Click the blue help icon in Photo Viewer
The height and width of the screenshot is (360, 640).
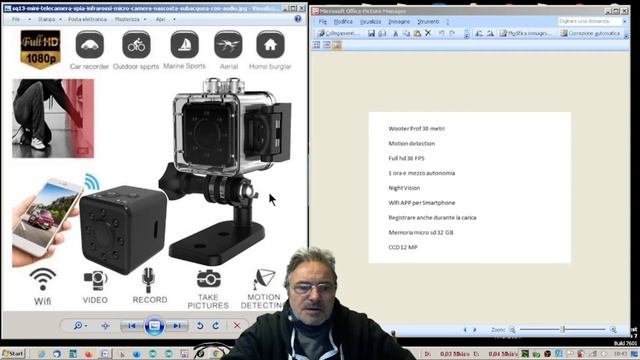tap(298, 19)
